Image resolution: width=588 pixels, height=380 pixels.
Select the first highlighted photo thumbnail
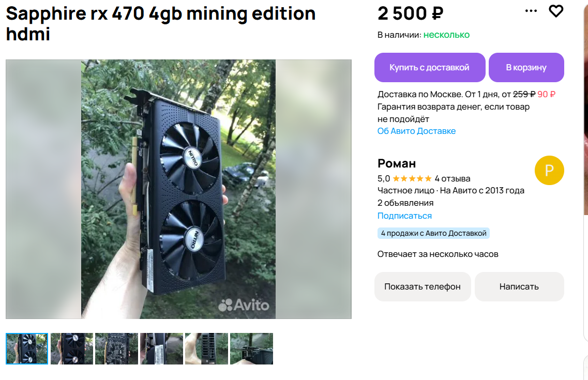[27, 348]
